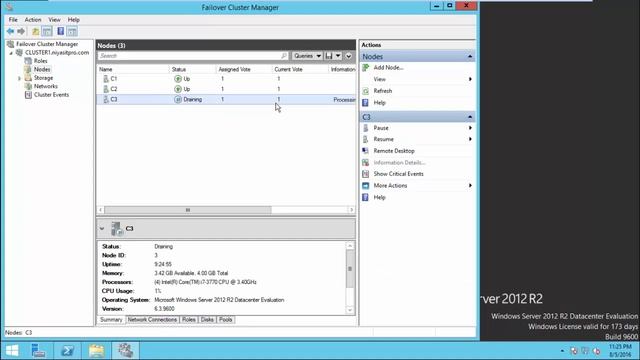The image size is (640, 360).
Task: Open Server Manager from taskbar
Action: [38, 351]
